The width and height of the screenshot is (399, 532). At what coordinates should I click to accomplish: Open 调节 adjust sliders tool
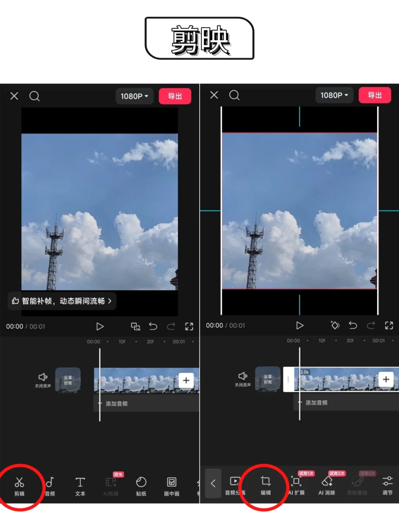(x=388, y=485)
